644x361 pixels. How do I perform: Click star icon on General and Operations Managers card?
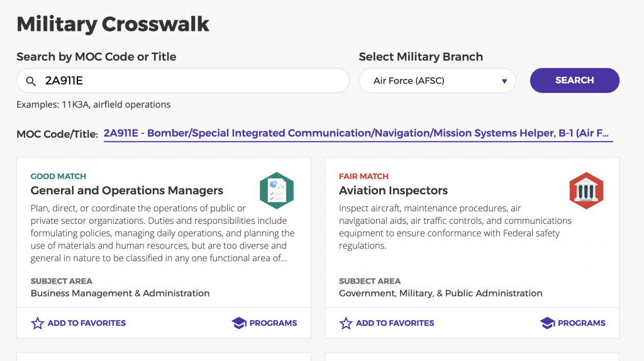(x=37, y=323)
